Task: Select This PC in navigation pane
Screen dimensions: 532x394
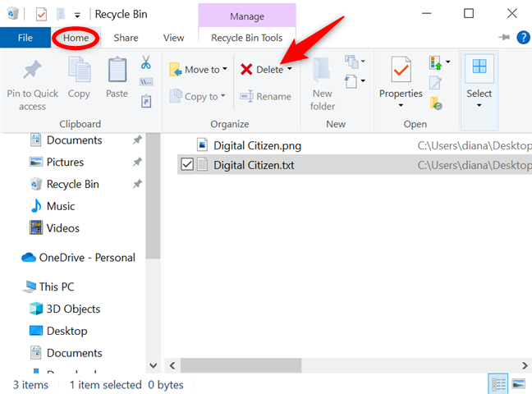Action: [x=57, y=286]
